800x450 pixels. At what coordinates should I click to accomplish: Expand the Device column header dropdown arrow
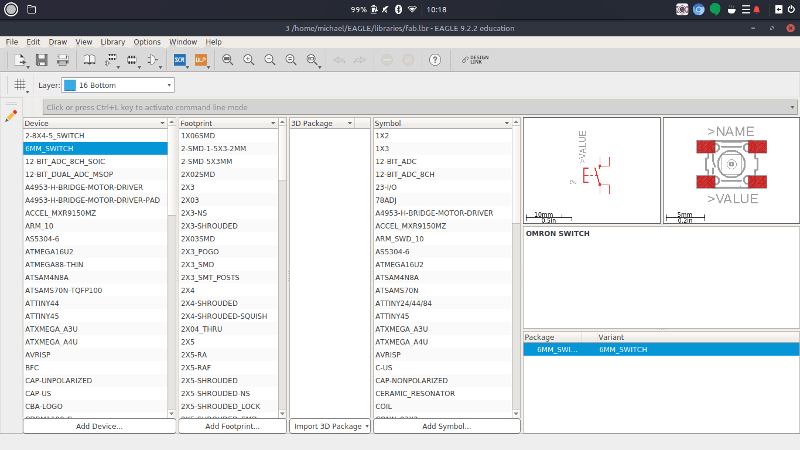pos(162,123)
